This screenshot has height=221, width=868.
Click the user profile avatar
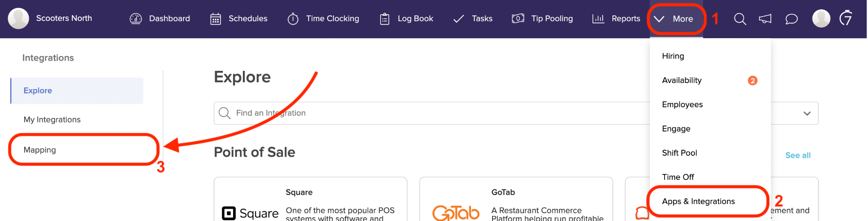(821, 19)
